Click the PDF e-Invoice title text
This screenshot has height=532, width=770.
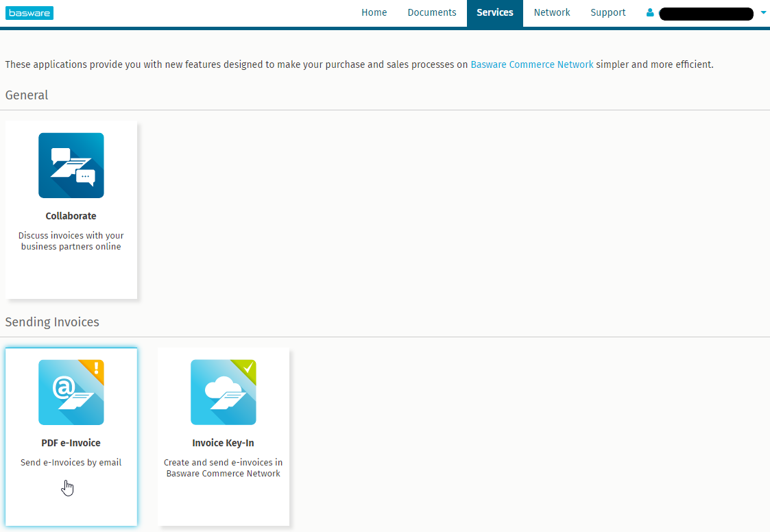click(71, 443)
